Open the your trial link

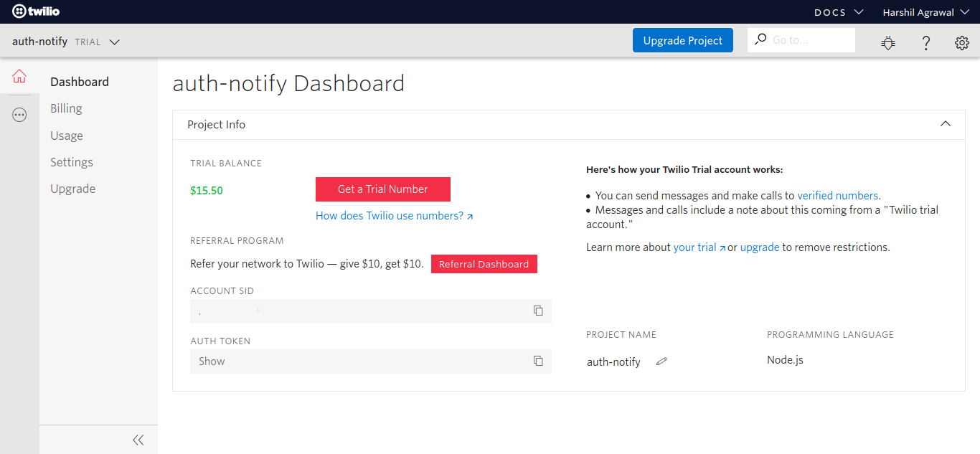click(x=699, y=247)
